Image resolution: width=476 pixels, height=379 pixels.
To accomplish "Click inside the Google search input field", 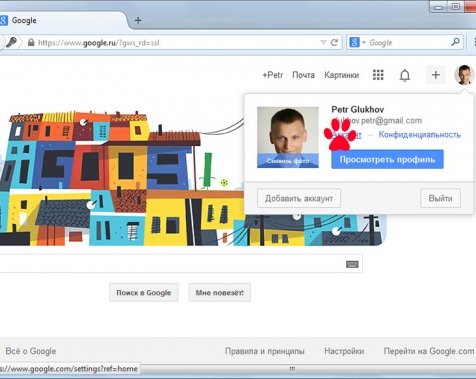I will point(180,263).
